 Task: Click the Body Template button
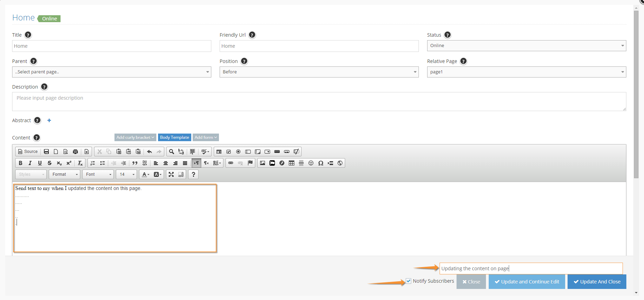174,137
